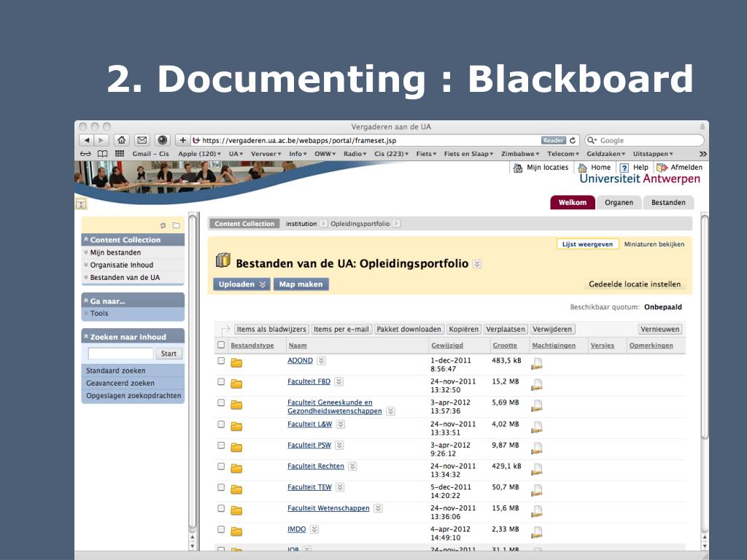Select the Welkom tab

[572, 203]
